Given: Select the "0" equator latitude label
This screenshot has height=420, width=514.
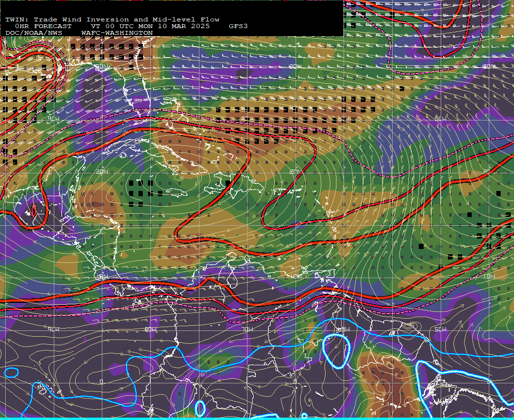Looking at the screenshot, I should (x=101, y=381).
